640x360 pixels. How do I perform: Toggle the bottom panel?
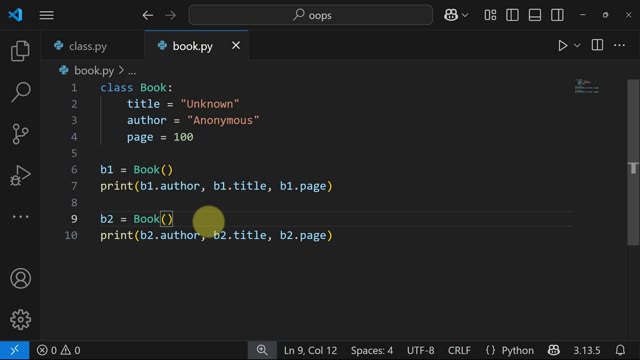[x=535, y=15]
